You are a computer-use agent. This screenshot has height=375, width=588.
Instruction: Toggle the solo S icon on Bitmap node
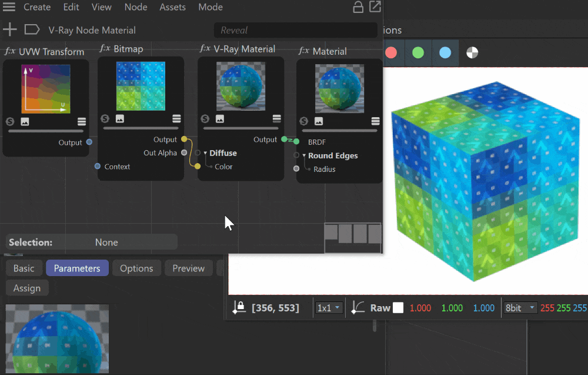105,118
